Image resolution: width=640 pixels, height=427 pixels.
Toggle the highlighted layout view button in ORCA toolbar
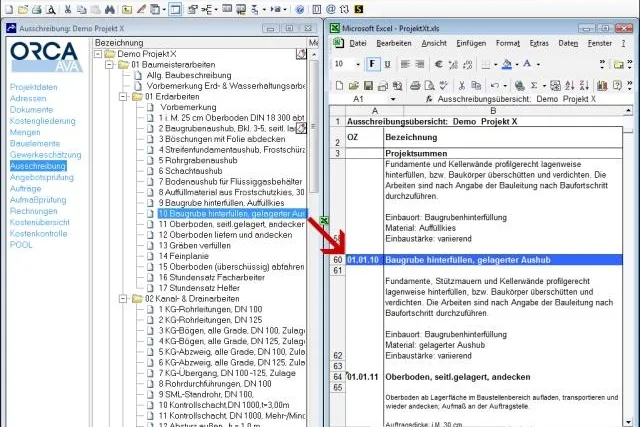point(175,9)
